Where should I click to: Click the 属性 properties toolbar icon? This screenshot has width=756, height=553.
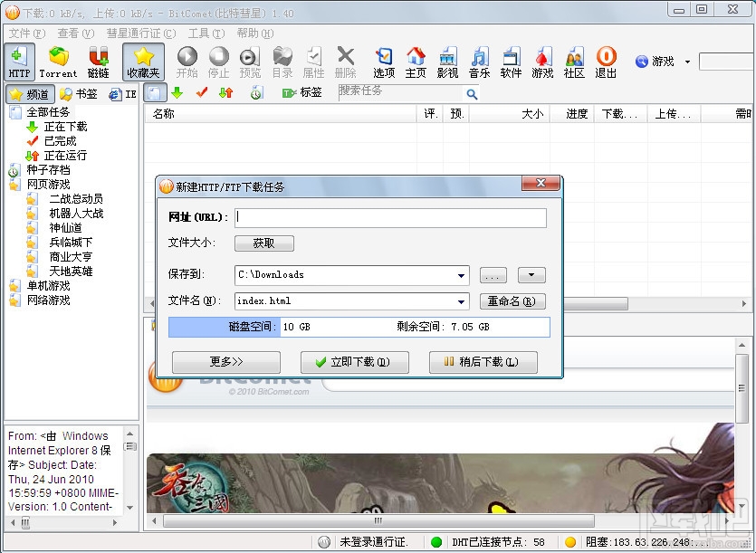313,62
